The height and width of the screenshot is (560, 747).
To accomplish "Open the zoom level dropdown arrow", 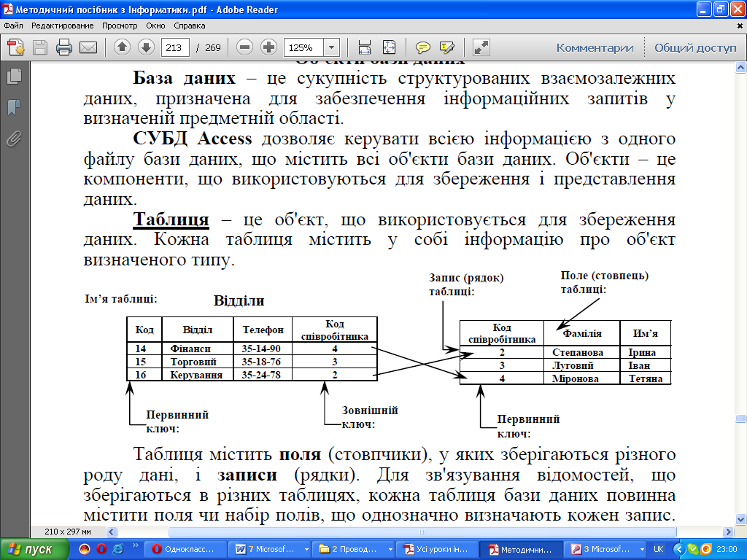I will point(332,47).
